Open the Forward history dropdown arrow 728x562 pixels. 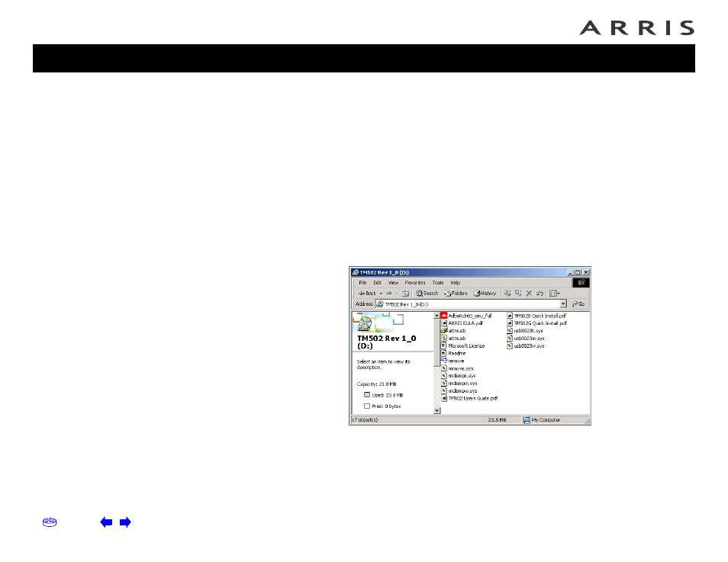tap(397, 294)
